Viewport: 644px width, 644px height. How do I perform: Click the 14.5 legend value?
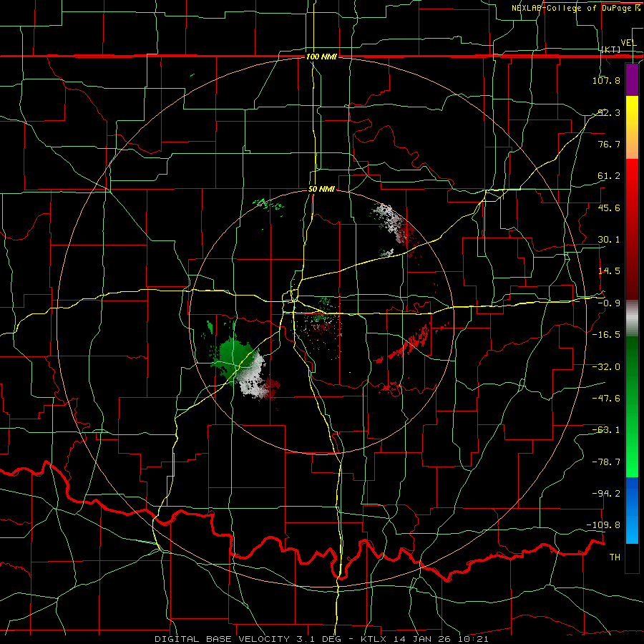(609, 271)
